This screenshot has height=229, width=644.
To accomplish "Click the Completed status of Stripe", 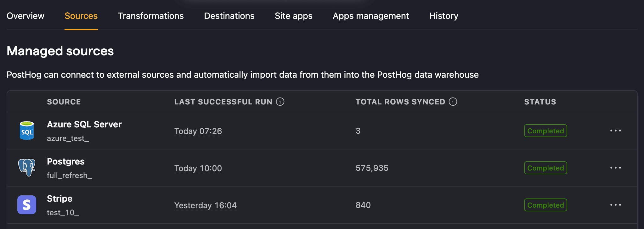I will click(x=545, y=205).
